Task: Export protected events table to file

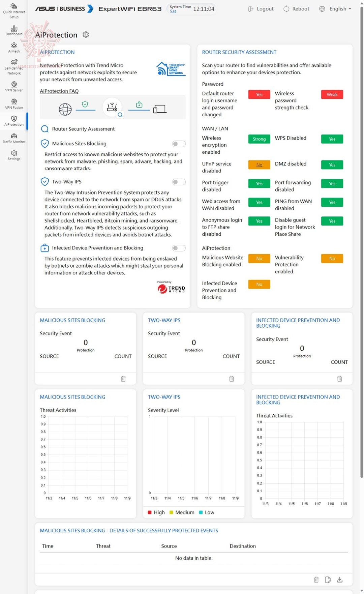Action: 328,580
